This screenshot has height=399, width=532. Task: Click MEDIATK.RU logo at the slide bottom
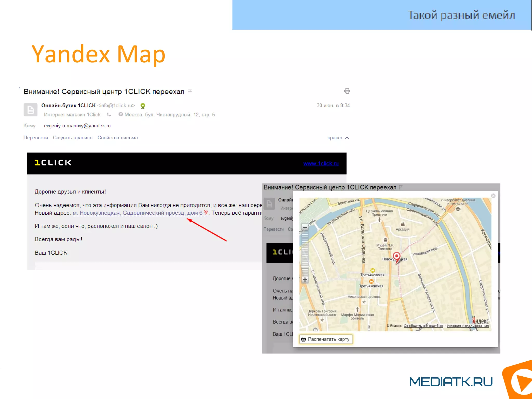[451, 382]
